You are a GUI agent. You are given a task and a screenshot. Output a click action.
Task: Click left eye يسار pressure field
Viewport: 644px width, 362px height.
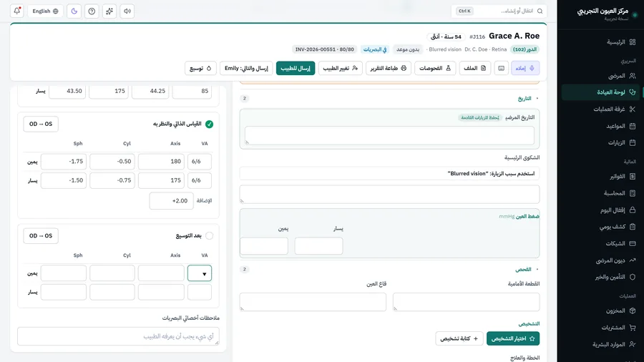coord(318,246)
